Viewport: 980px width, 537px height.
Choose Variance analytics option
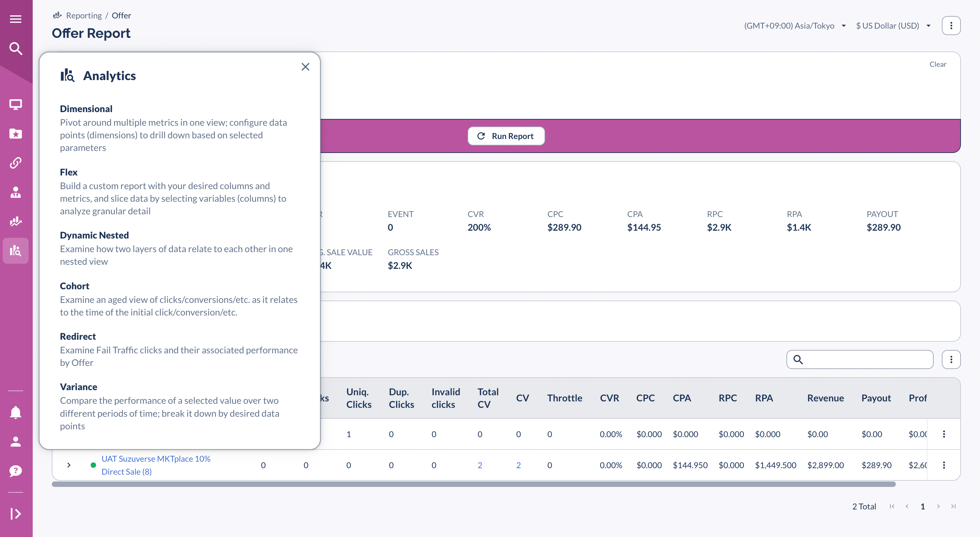tap(78, 387)
